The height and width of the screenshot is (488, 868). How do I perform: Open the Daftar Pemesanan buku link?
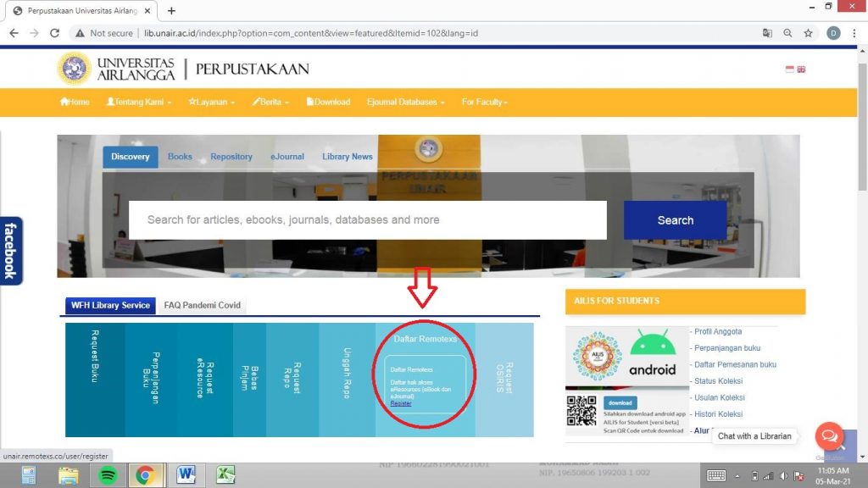[735, 364]
